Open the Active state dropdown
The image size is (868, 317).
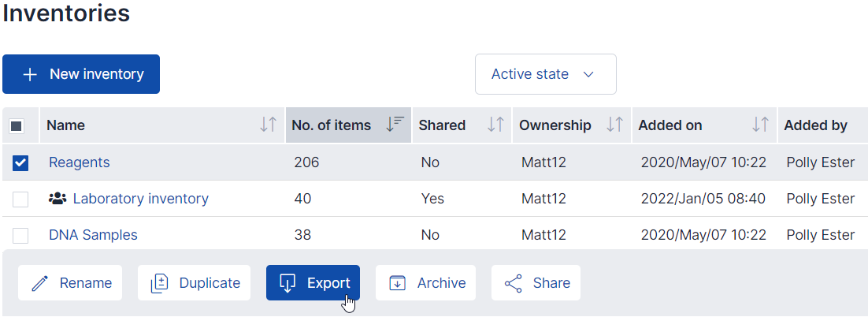545,74
